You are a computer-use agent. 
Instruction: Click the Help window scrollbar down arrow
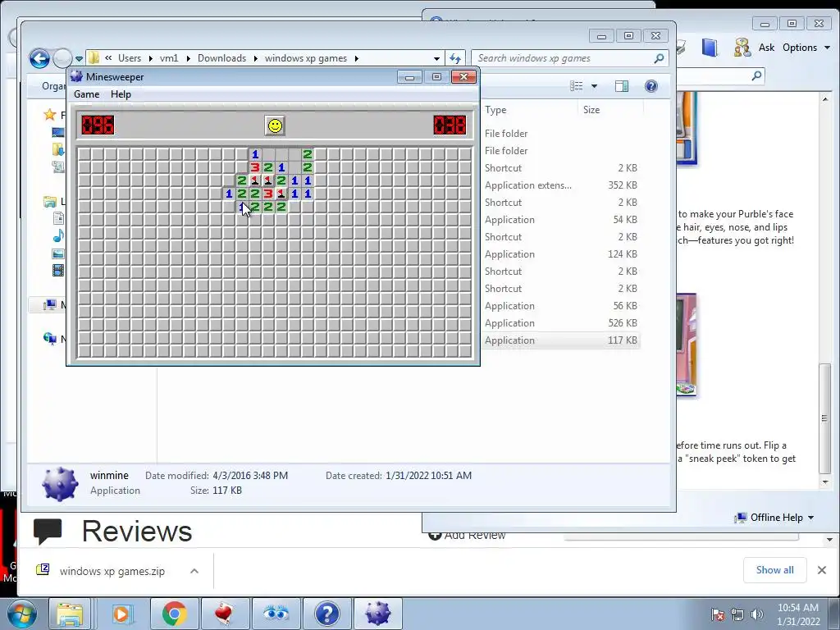coord(825,482)
